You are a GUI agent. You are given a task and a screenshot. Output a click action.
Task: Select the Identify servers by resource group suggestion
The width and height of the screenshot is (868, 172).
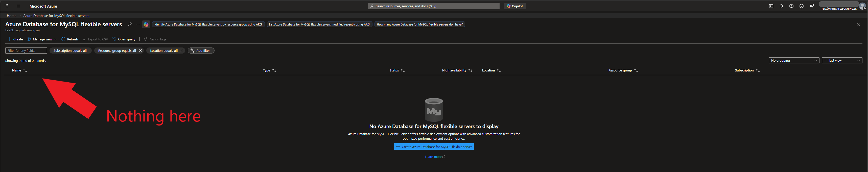click(208, 24)
